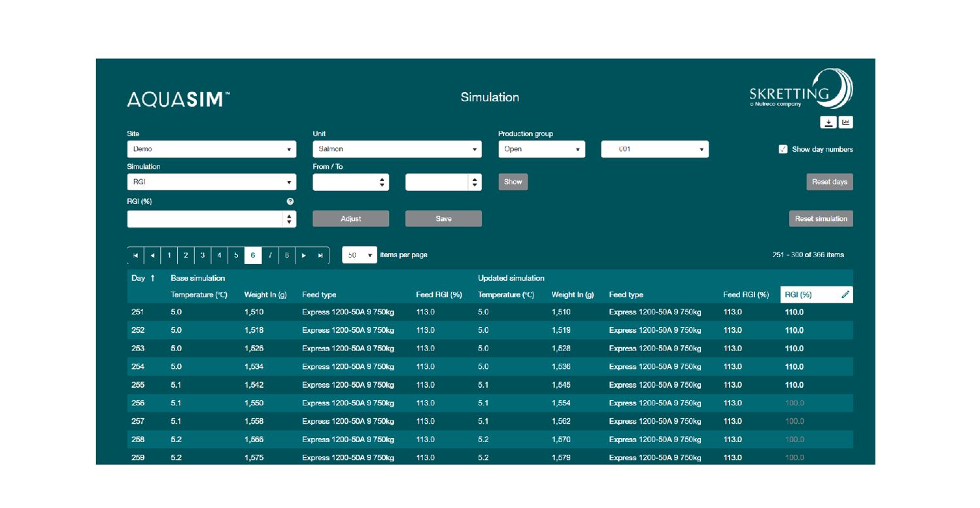Viewport: 980px width, 508px height.
Task: Click the RGI (%) input stepper arrows
Action: (290, 219)
